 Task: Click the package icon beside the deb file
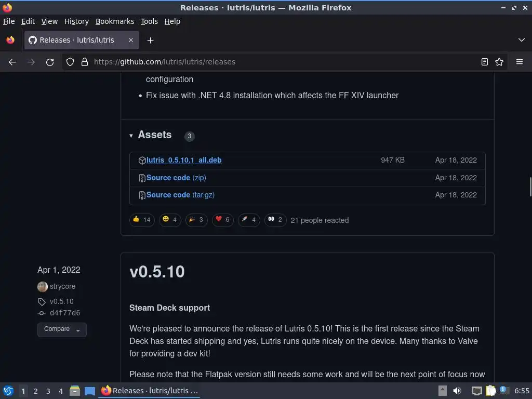pyautogui.click(x=142, y=161)
